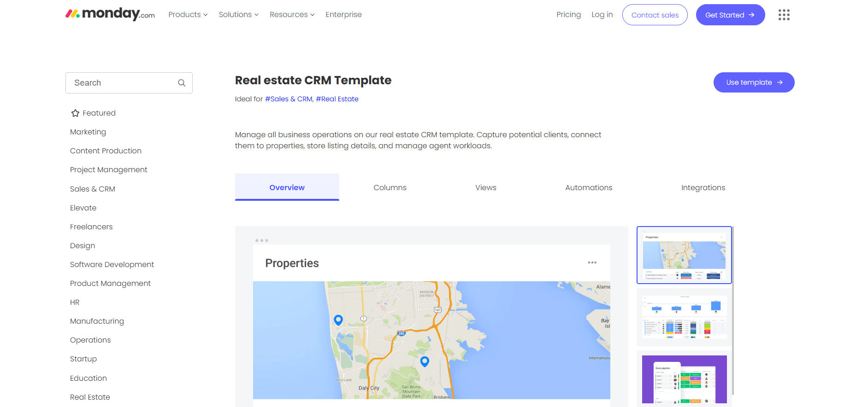Switch to the Integrations tab
Screen dimensions: 868x407
pos(703,187)
